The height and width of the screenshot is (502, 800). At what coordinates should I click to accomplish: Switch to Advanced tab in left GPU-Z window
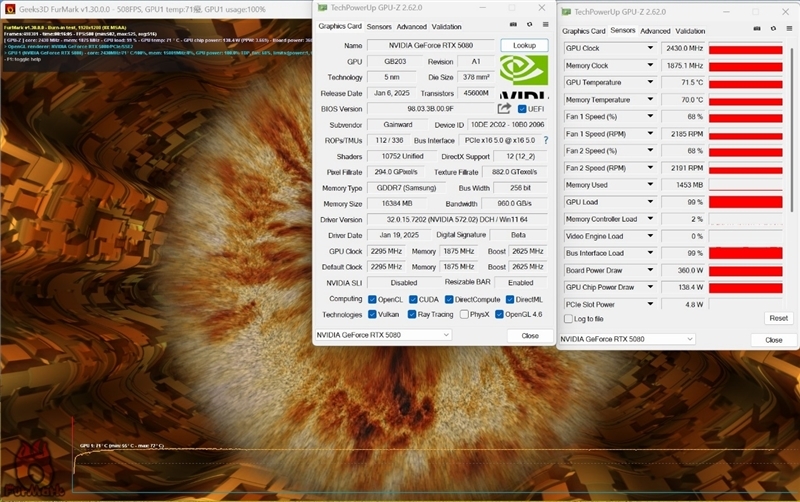click(x=412, y=27)
